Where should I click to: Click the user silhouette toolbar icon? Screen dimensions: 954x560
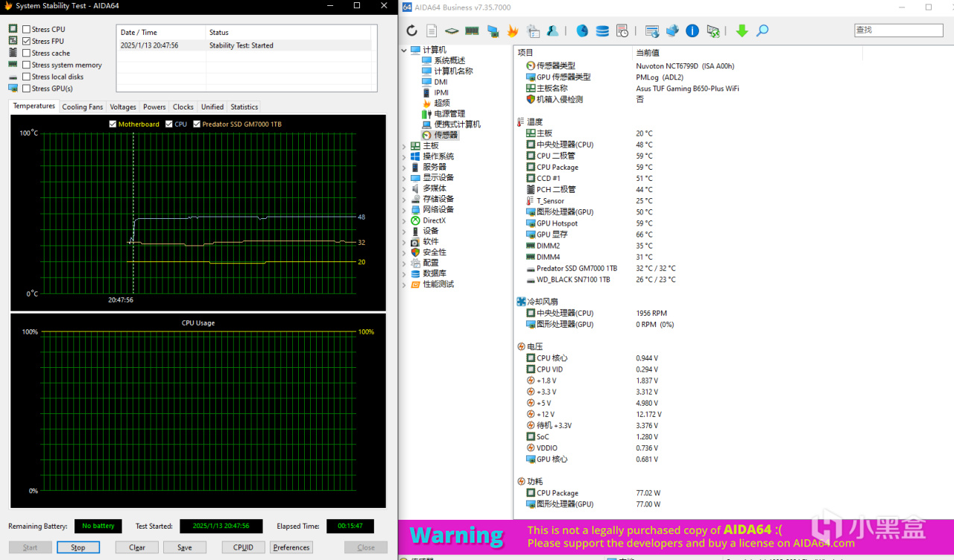553,31
